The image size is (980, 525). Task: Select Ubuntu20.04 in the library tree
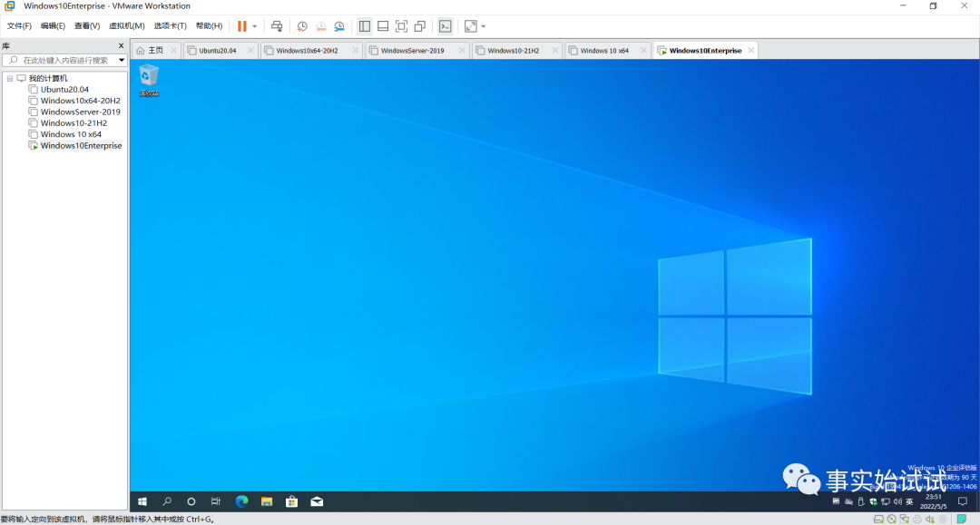point(64,89)
